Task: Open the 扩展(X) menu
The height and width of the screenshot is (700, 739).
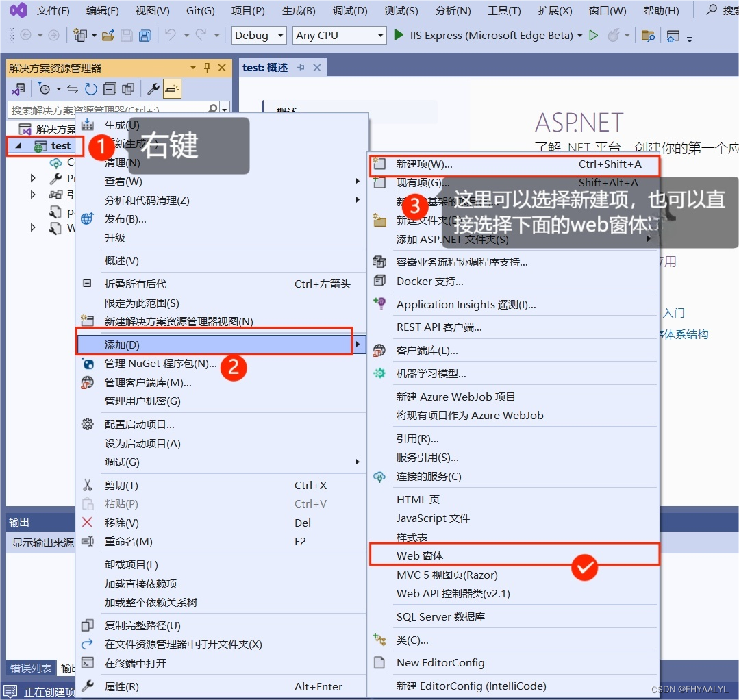Action: tap(555, 10)
